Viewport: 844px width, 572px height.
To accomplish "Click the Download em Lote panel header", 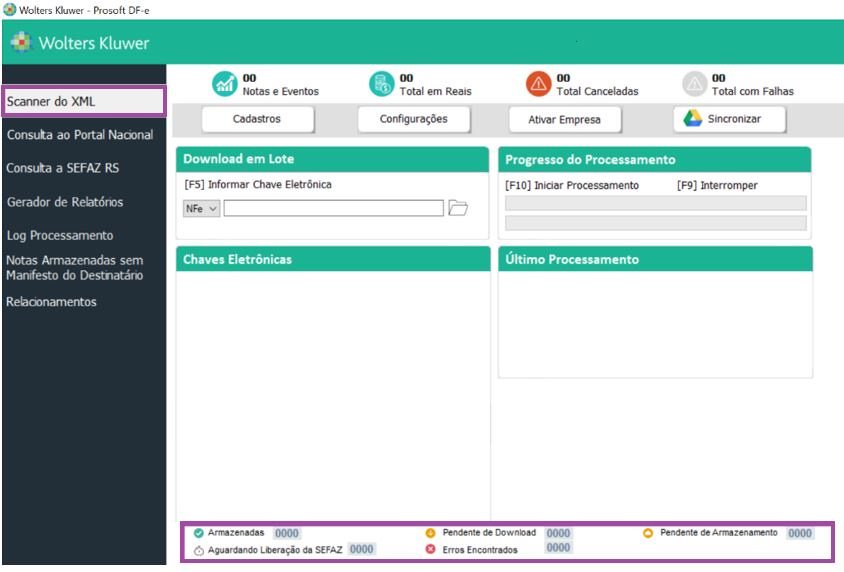I will tap(332, 159).
